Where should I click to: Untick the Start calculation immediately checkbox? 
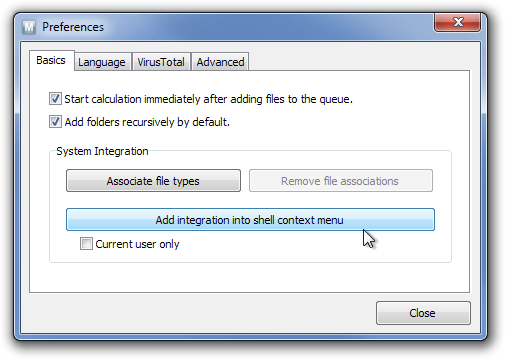55,99
